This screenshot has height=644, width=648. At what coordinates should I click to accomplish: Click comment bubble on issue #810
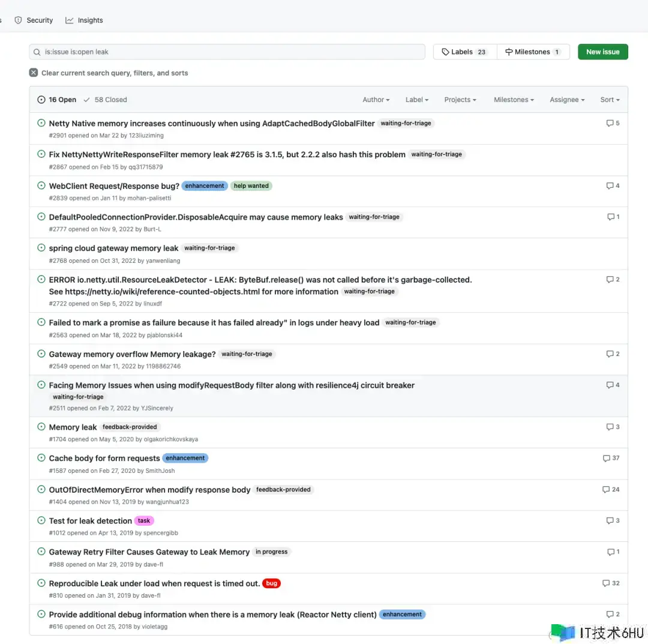(x=606, y=583)
